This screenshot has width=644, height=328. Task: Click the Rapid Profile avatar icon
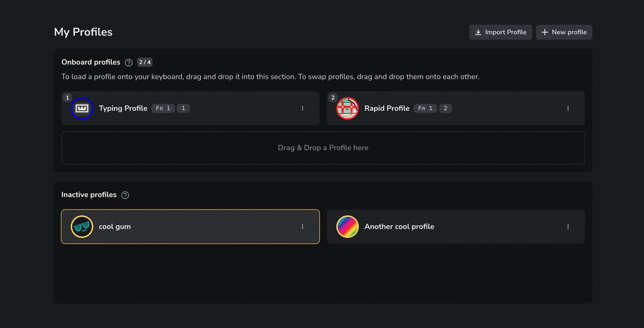point(347,108)
